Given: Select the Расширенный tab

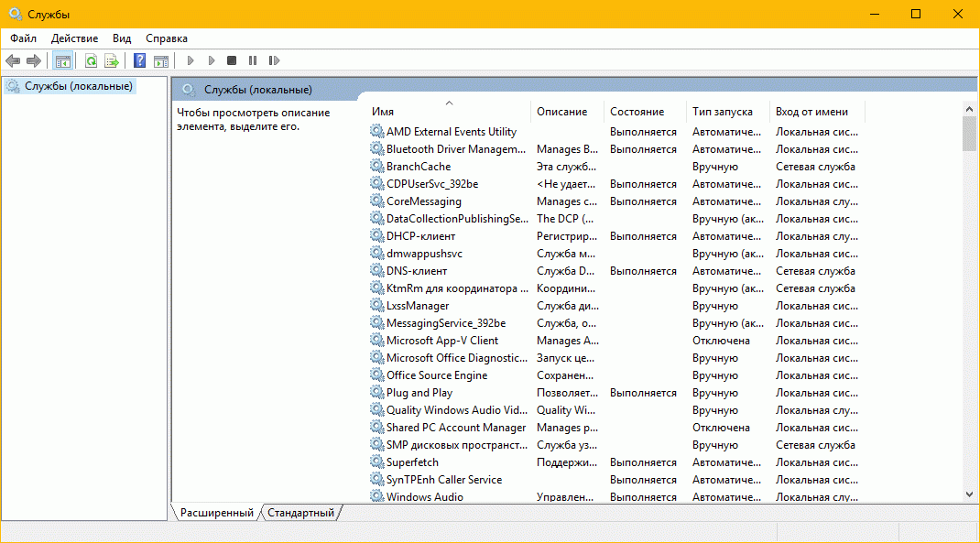Looking at the screenshot, I should 216,513.
